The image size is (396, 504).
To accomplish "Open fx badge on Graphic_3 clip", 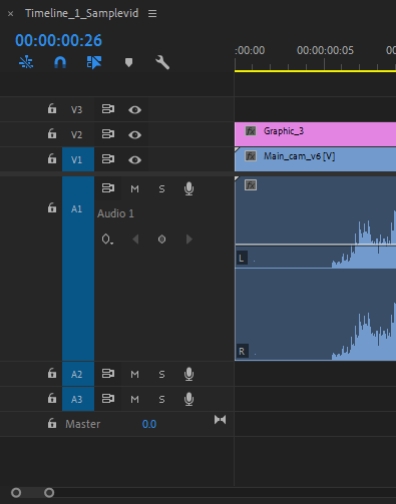I will click(x=251, y=131).
